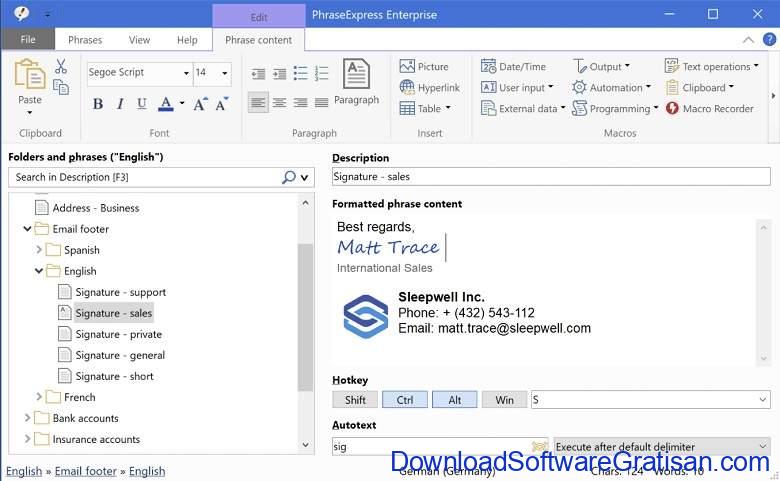Open the Automation macro menu
The width and height of the screenshot is (780, 481).
[x=611, y=88]
